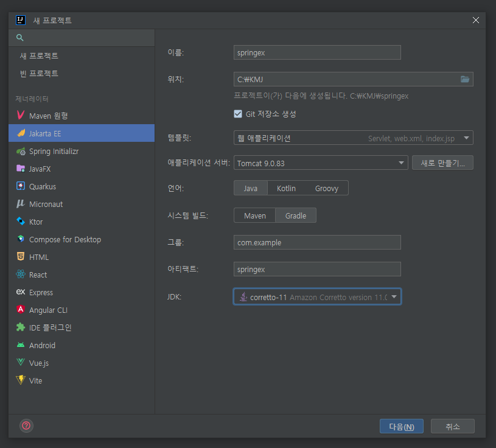Click the IDE 플러그인 puzzle icon
Viewport: 496px width, 448px height.
(x=21, y=327)
